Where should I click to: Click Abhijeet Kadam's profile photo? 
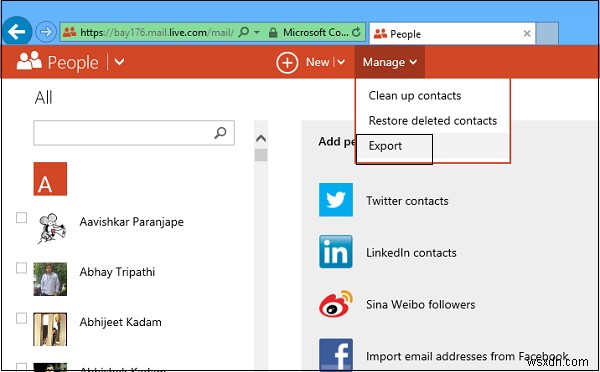(x=50, y=329)
